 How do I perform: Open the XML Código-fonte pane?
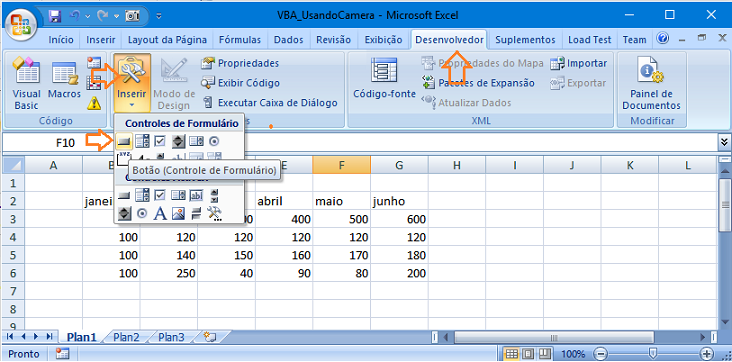pos(384,78)
